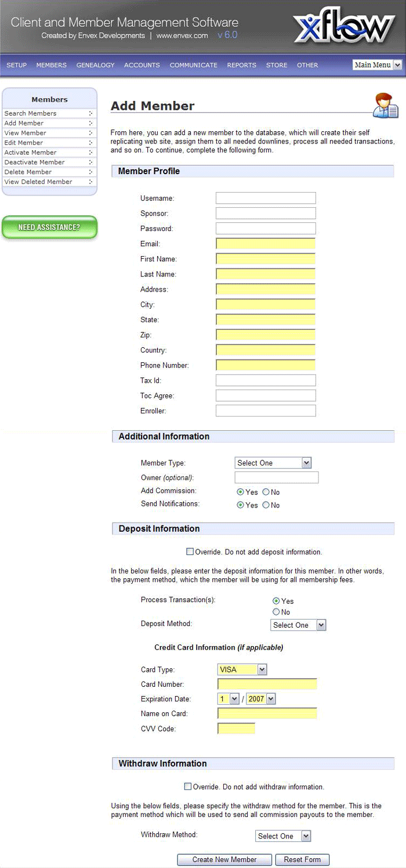This screenshot has width=406, height=868.
Task: Check Override deposit information checkbox
Action: click(x=190, y=552)
